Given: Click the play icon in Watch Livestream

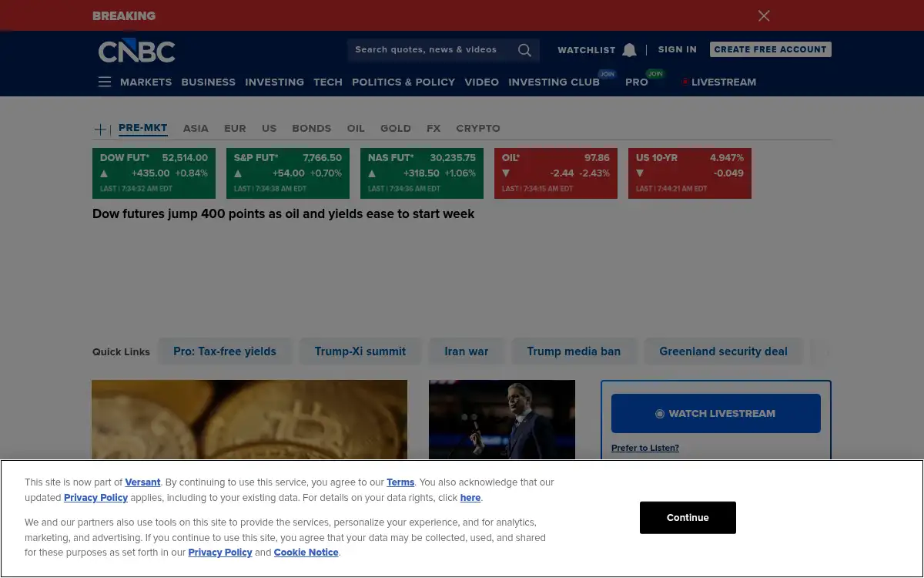Looking at the screenshot, I should tap(659, 414).
